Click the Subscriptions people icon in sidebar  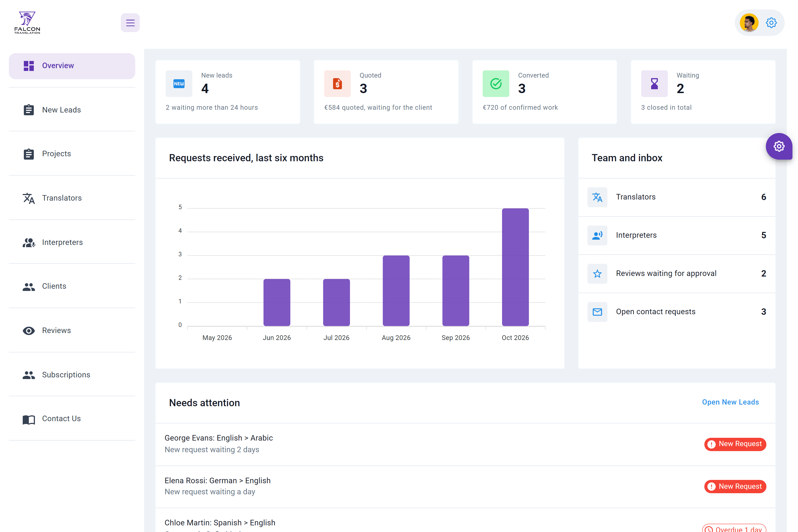[x=29, y=375]
